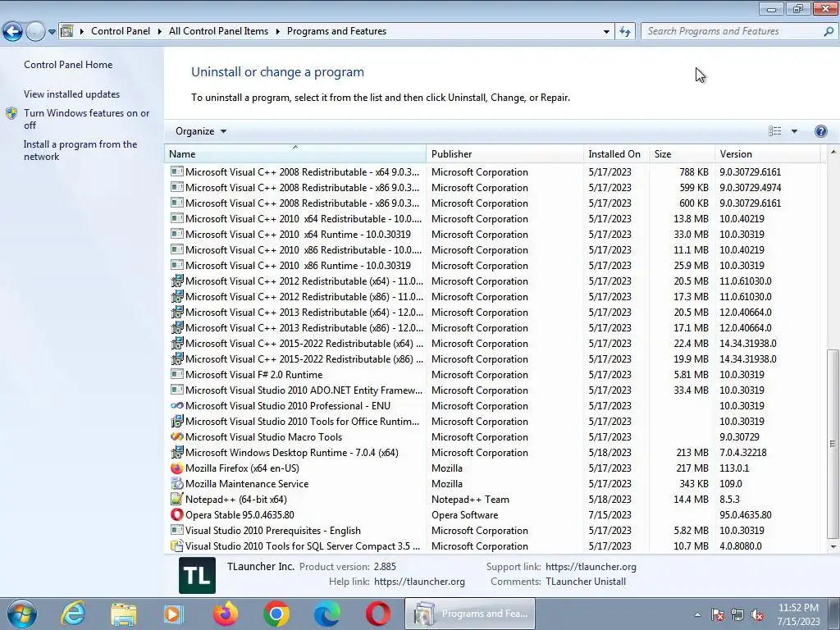840x630 pixels.
Task: Click the taskbar clock showing 11:52 PM
Action: 798,614
